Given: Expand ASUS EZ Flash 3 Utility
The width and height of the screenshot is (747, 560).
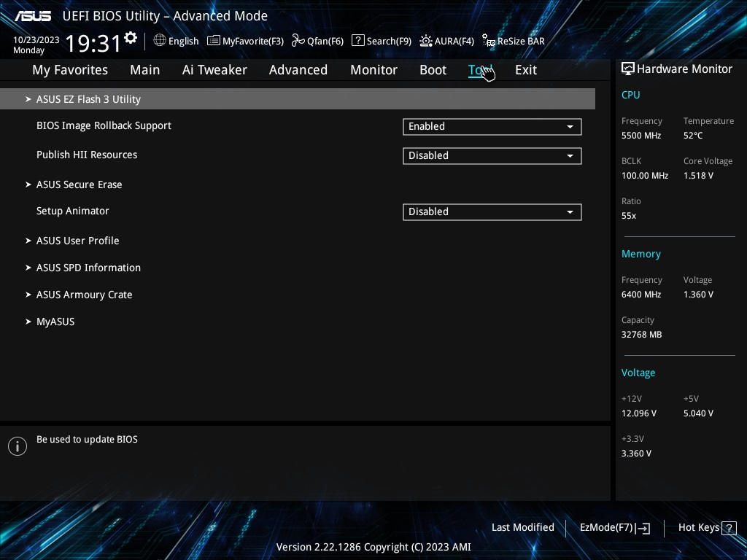Looking at the screenshot, I should (x=298, y=99).
